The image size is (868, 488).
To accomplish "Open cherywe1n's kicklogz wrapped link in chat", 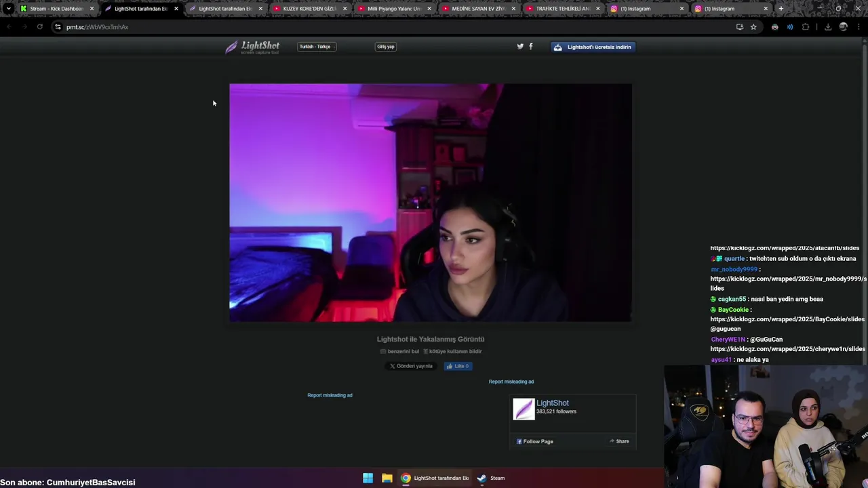I will [x=787, y=349].
